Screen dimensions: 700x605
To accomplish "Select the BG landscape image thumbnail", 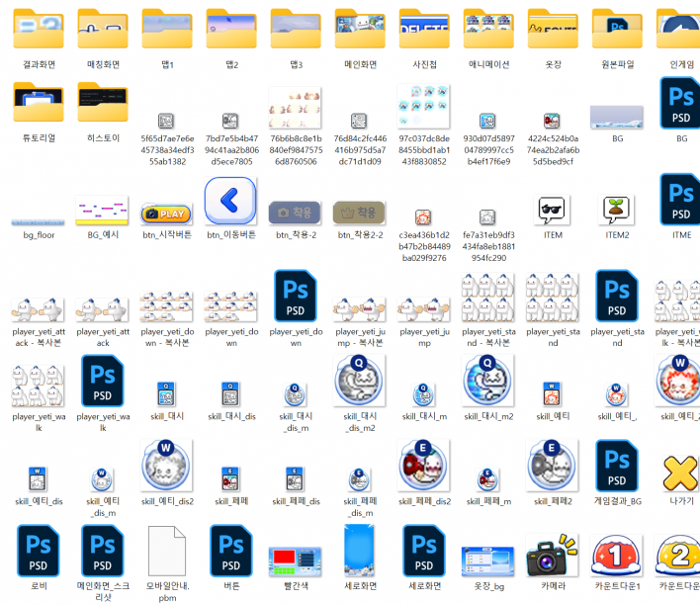I will [617, 117].
